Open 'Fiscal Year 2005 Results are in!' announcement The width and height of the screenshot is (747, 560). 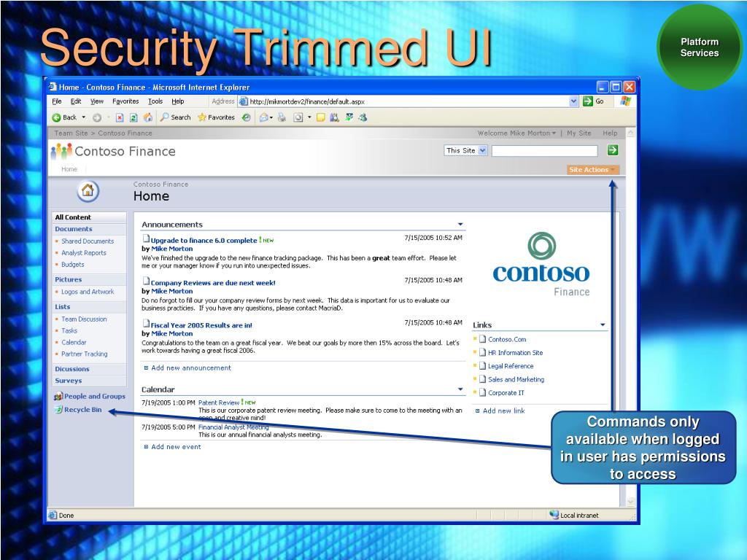(x=201, y=325)
